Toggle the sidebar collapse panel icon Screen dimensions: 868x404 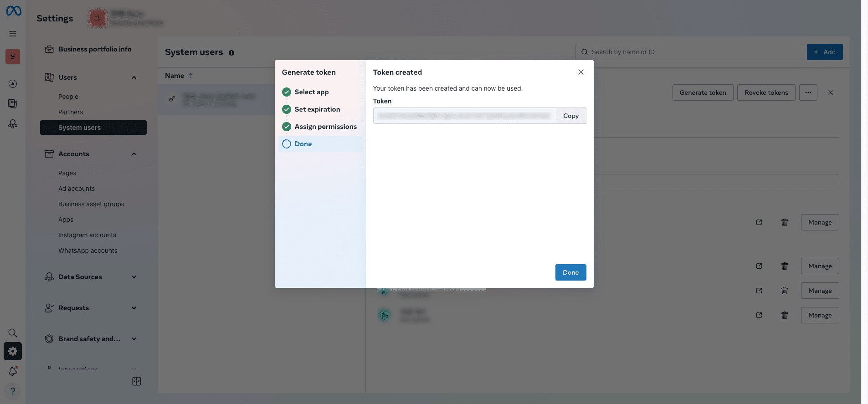pyautogui.click(x=137, y=381)
